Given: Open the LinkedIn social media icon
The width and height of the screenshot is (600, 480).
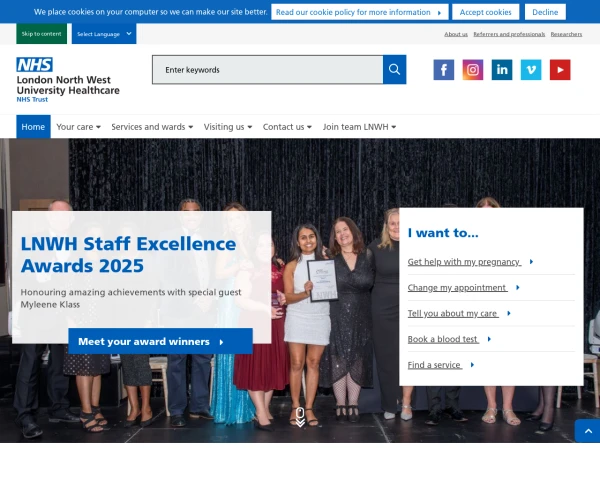Looking at the screenshot, I should (502, 70).
